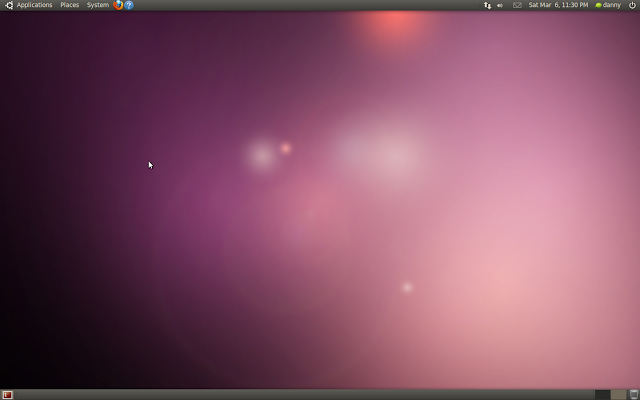Click the Ubuntu logo icon
The height and width of the screenshot is (400, 640).
pyautogui.click(x=9, y=5)
